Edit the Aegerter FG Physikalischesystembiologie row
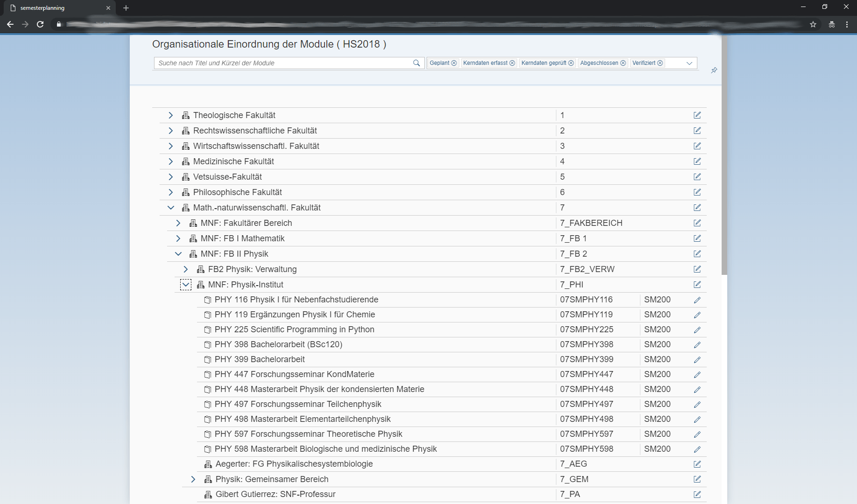The image size is (857, 504). pyautogui.click(x=697, y=464)
